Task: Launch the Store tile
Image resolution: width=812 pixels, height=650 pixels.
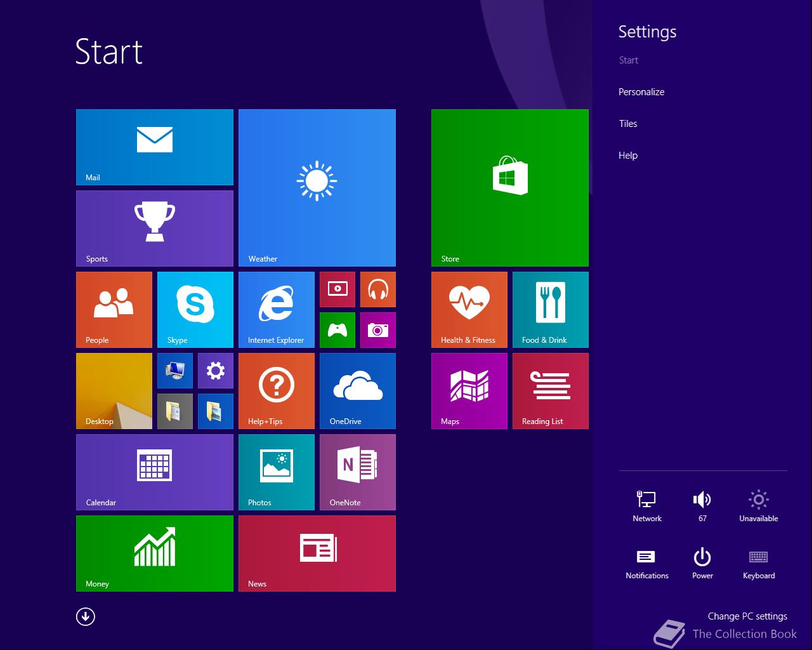Action: pyautogui.click(x=510, y=188)
